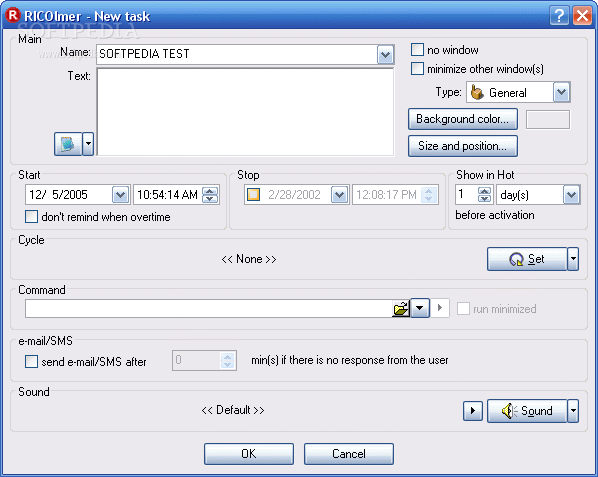Click the 'before activation' label
This screenshot has height=477, width=598.
(x=495, y=215)
